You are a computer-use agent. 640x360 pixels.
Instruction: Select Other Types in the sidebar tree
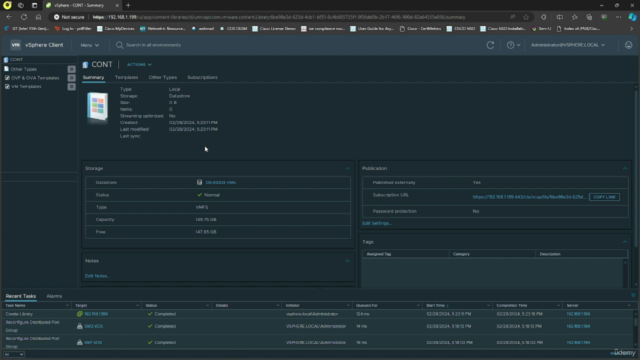click(24, 69)
